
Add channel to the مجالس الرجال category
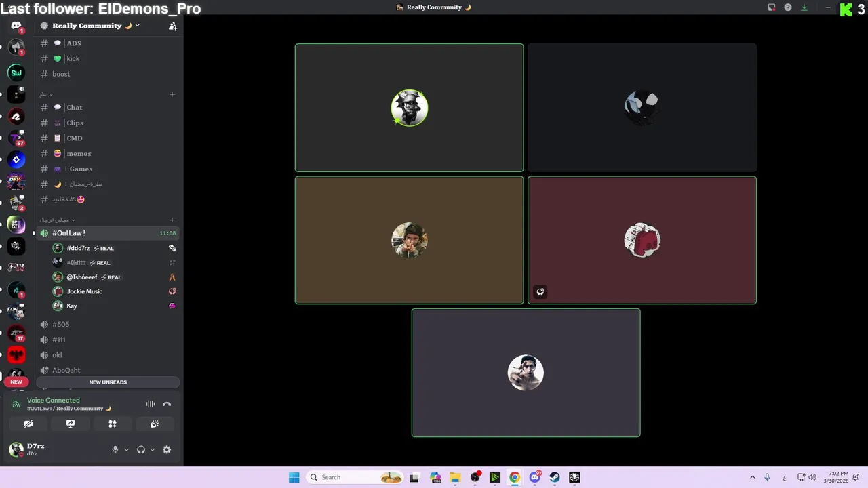[x=172, y=220]
